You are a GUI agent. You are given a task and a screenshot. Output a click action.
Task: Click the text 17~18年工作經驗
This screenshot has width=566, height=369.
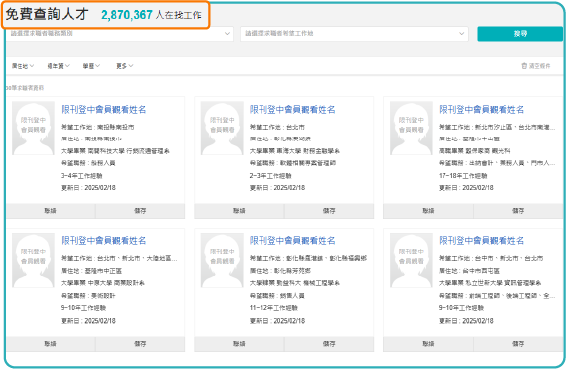463,176
